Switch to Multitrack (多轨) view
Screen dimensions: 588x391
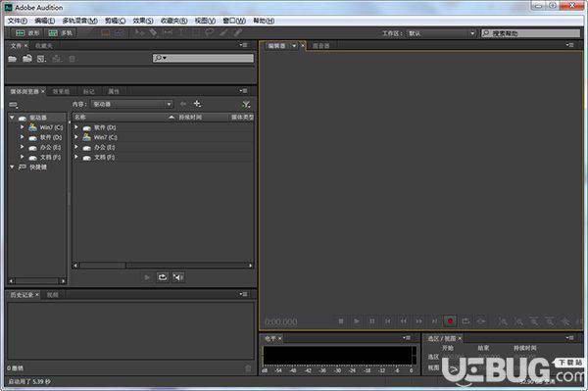(x=61, y=33)
